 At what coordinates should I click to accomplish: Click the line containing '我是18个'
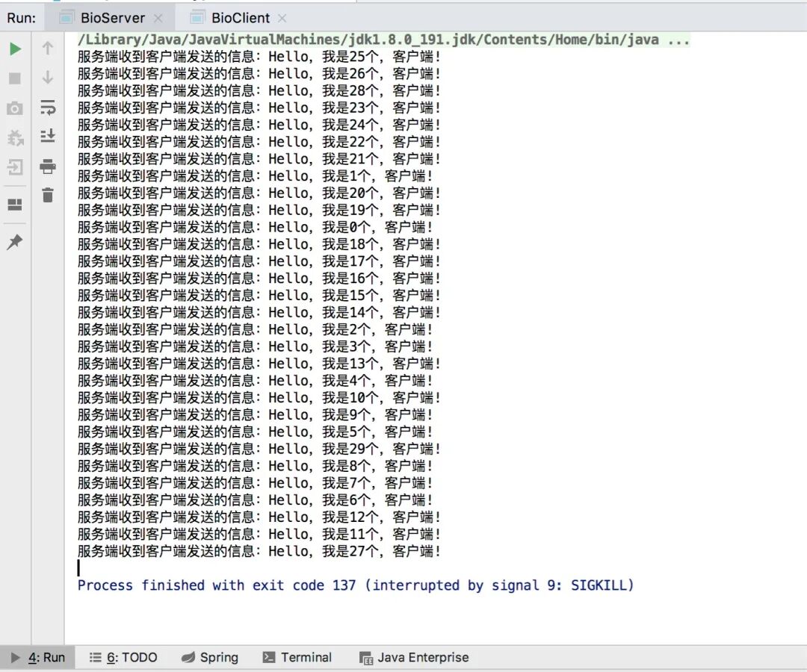pyautogui.click(x=259, y=244)
